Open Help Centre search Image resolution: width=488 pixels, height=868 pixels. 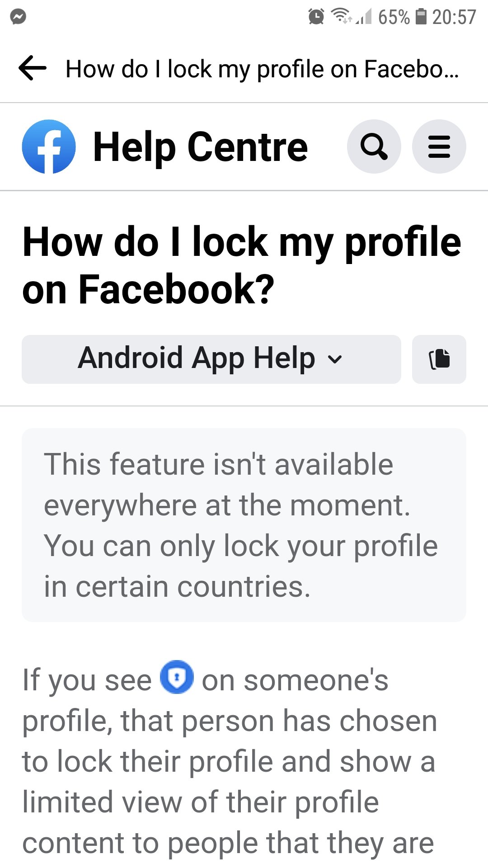tap(374, 146)
